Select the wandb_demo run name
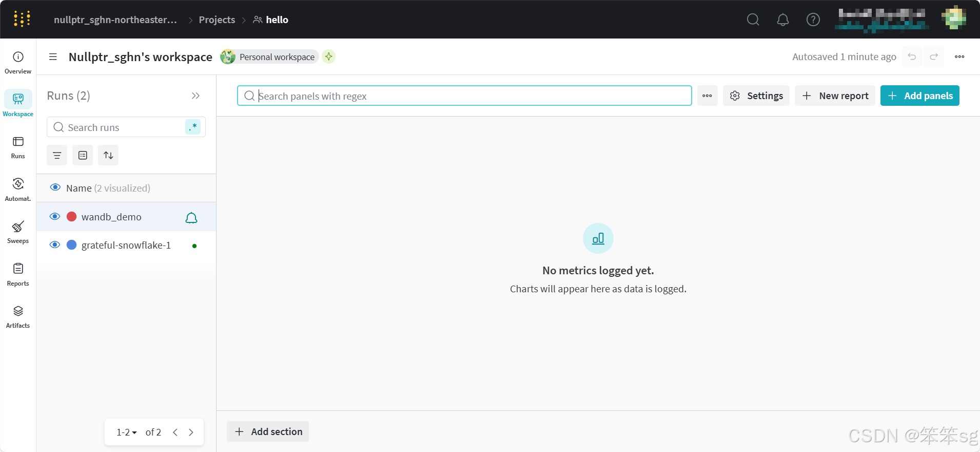Screen dimensions: 980x452 pyautogui.click(x=111, y=217)
